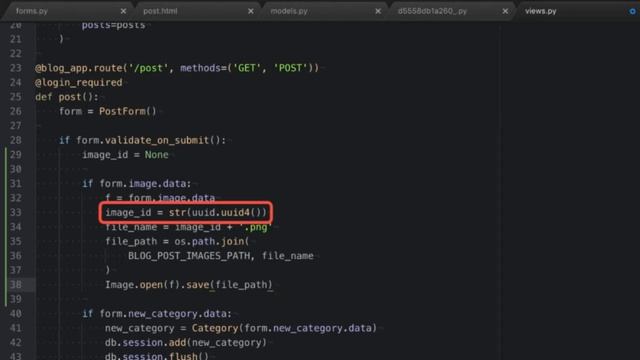The width and height of the screenshot is (640, 360).
Task: Close the forms.py tab
Action: point(123,11)
